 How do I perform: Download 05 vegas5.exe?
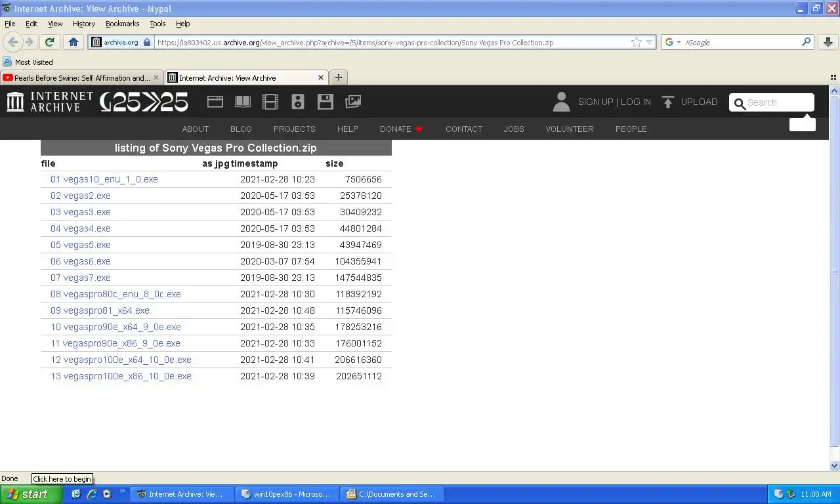(x=81, y=245)
